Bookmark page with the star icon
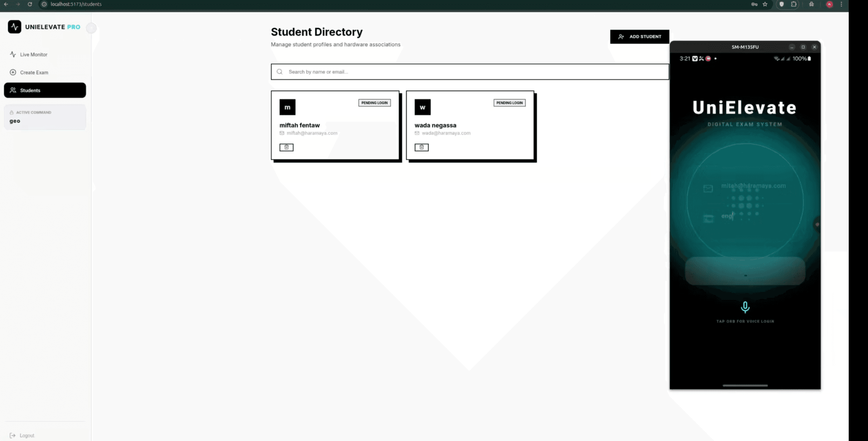This screenshot has height=441, width=868. pyautogui.click(x=765, y=4)
